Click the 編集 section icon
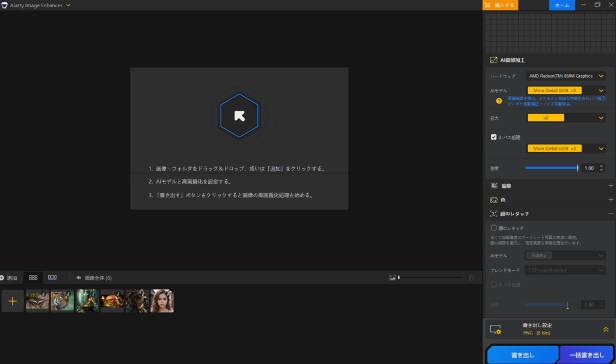The height and width of the screenshot is (364, 616). (494, 185)
